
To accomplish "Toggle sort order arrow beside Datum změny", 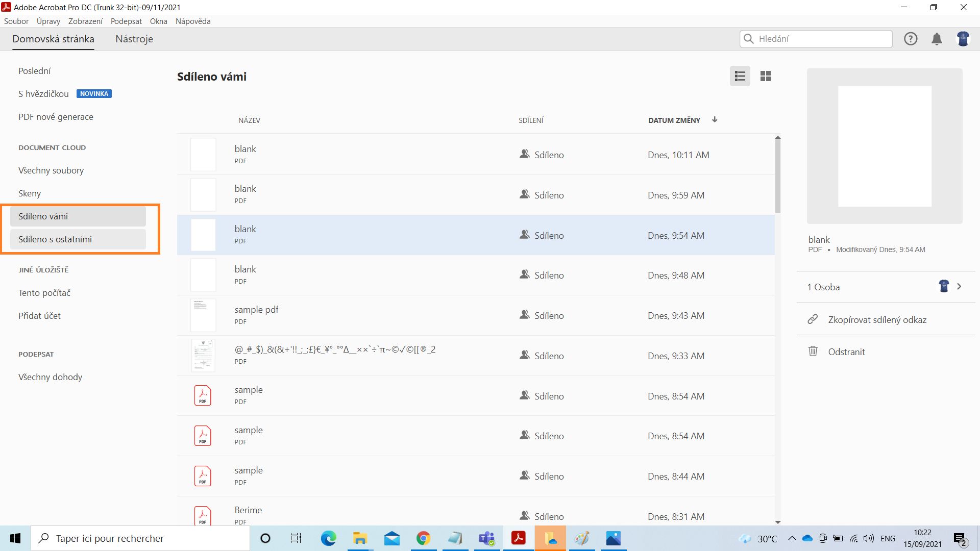I will [715, 120].
